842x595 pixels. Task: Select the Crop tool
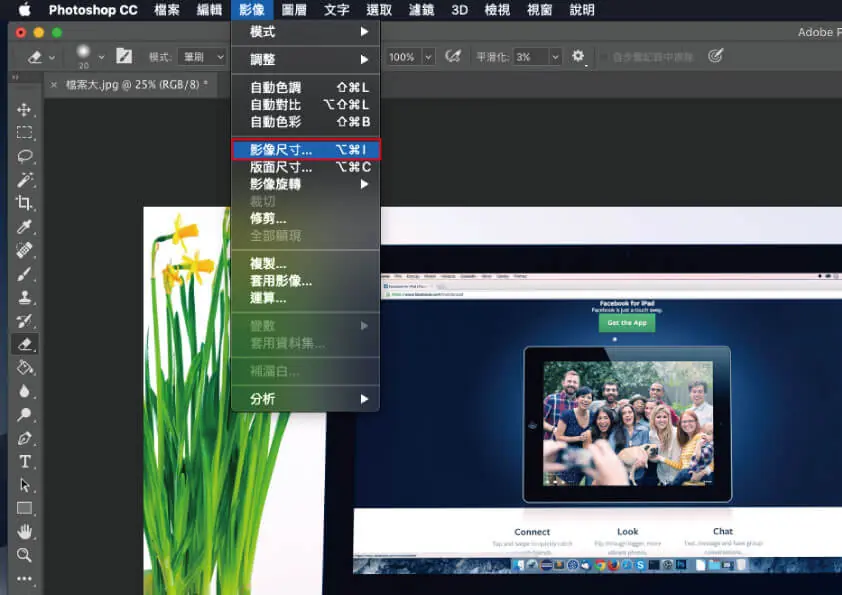[x=24, y=203]
